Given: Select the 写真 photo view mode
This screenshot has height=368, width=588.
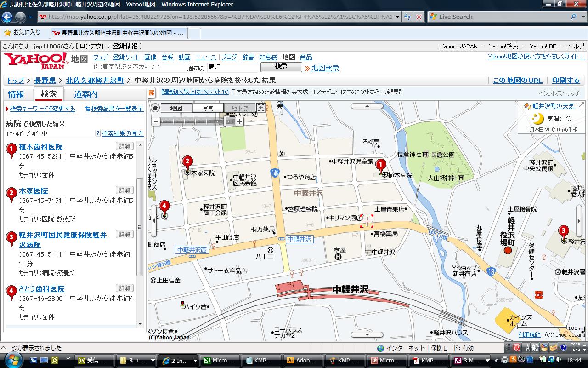Looking at the screenshot, I should click(208, 108).
